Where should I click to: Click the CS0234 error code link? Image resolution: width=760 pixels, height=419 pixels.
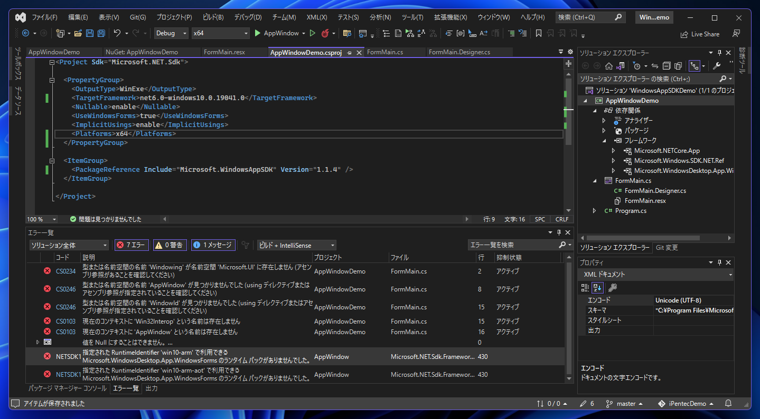(65, 272)
